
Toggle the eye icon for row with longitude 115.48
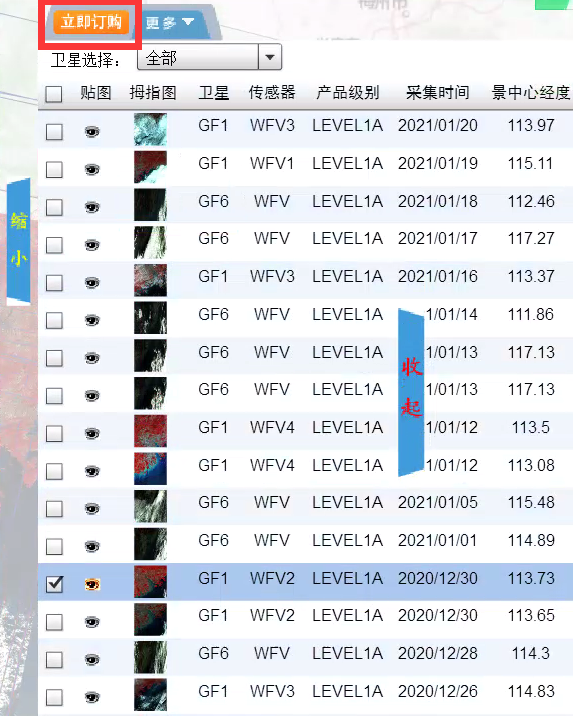pos(92,508)
